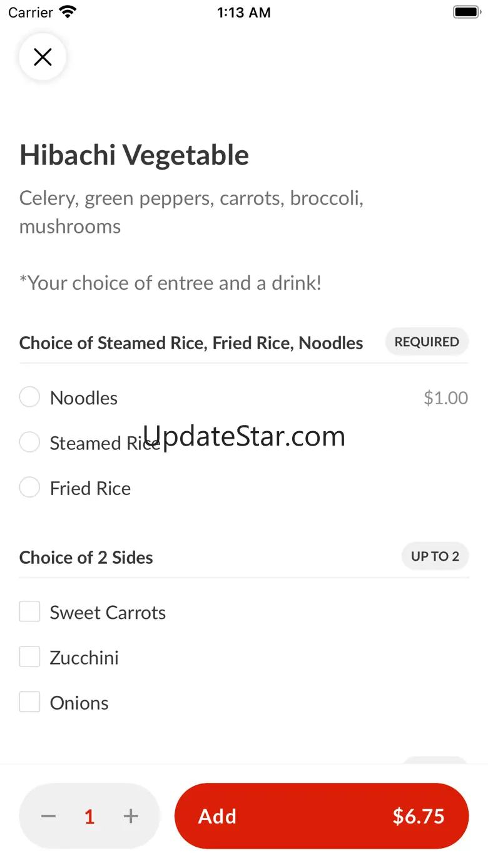Pick the Fried Rice radio option
488x868 pixels.
click(x=29, y=488)
